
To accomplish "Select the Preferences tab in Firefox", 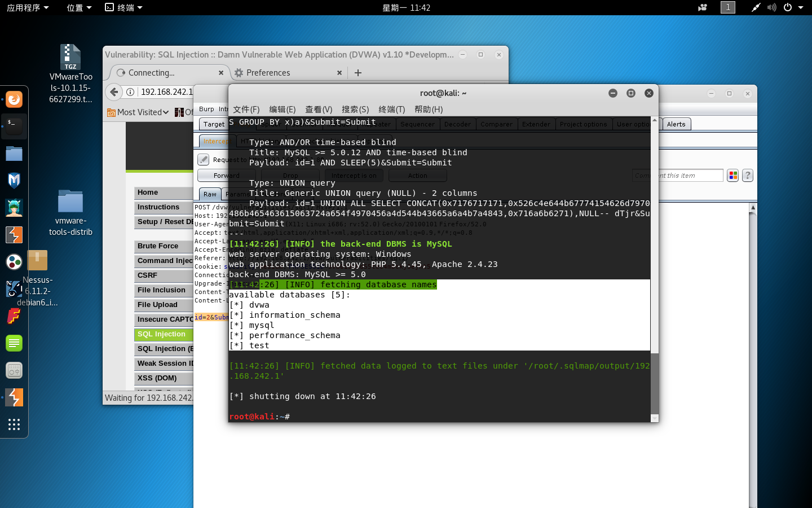I will pyautogui.click(x=288, y=73).
